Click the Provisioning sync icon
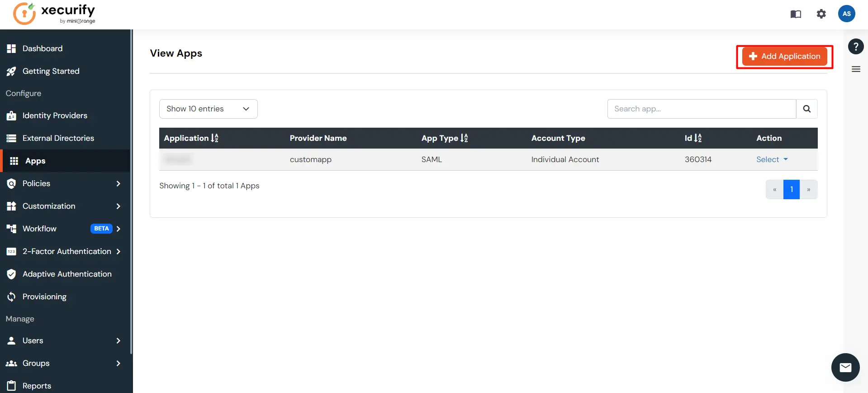 click(x=11, y=297)
